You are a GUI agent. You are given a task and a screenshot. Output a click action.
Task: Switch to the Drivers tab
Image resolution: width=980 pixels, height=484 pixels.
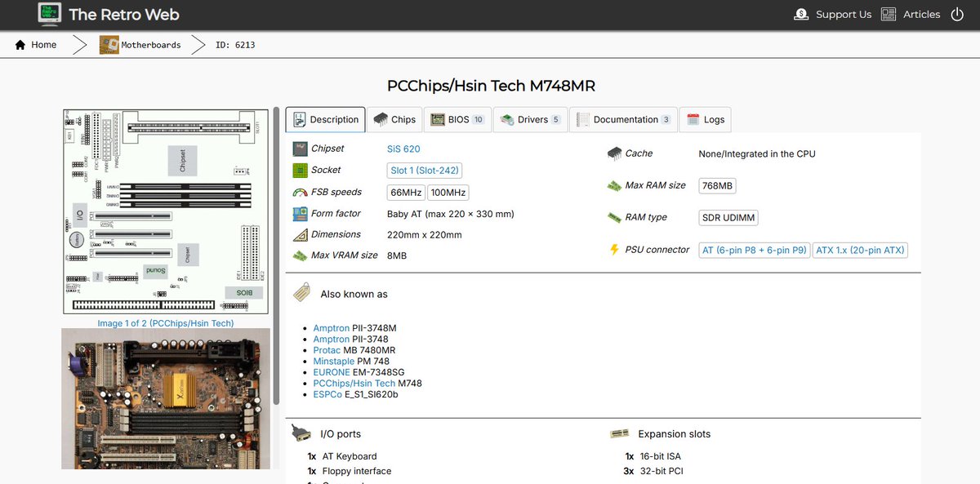[x=531, y=119]
